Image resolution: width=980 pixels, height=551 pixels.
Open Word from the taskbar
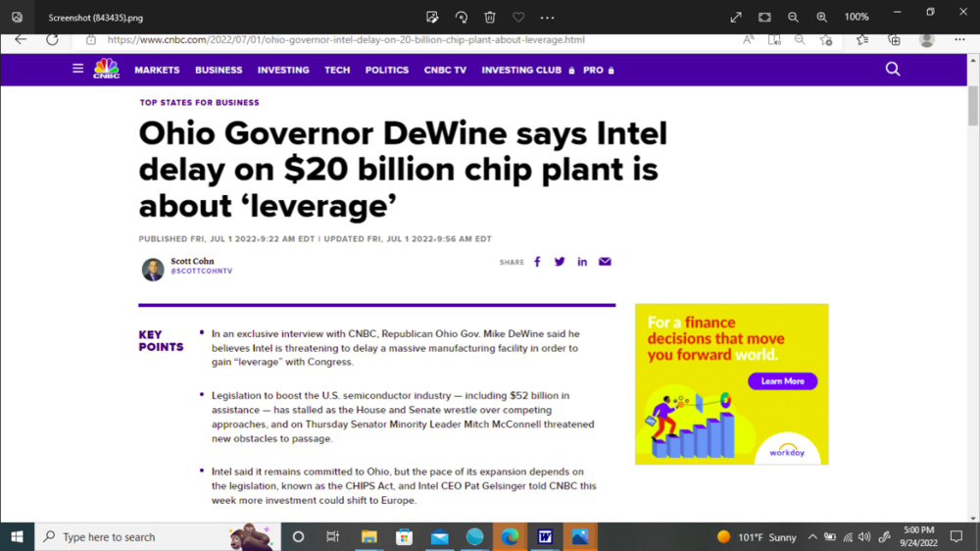click(545, 536)
